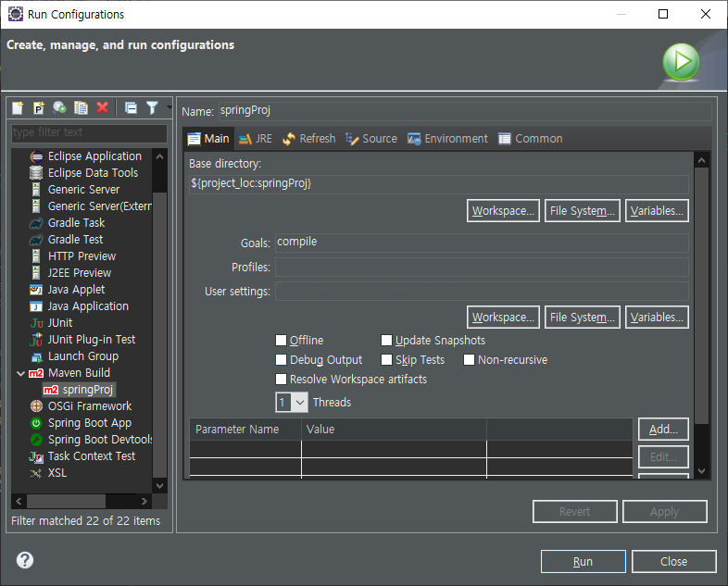
Task: Click the Maven Build m2 icon
Action: [36, 373]
